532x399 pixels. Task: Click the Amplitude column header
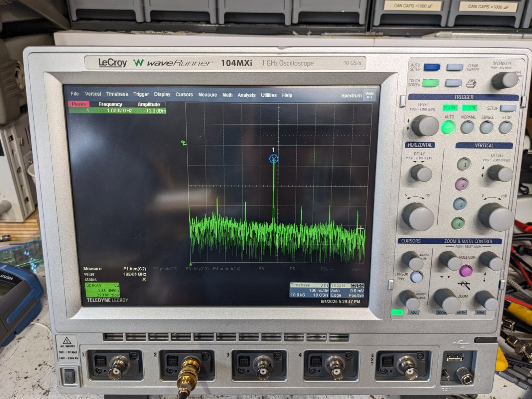tap(149, 104)
